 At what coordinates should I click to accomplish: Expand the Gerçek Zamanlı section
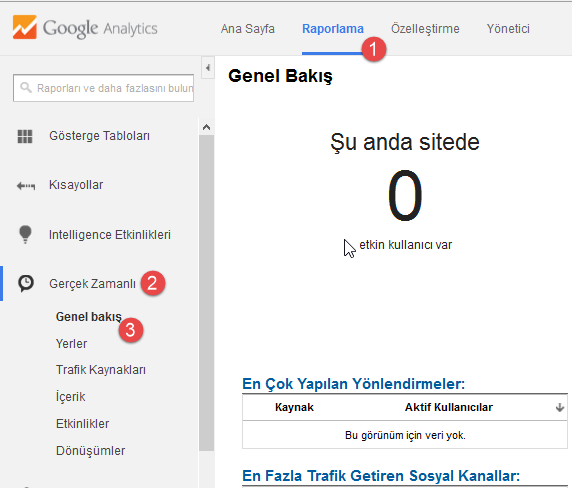92,284
